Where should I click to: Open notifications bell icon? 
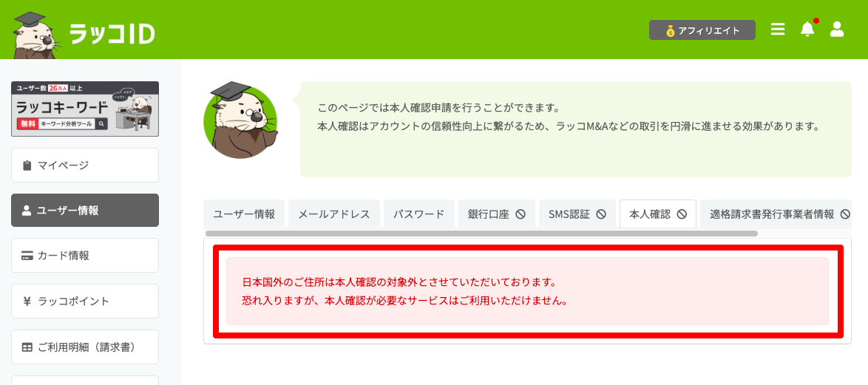pyautogui.click(x=807, y=30)
